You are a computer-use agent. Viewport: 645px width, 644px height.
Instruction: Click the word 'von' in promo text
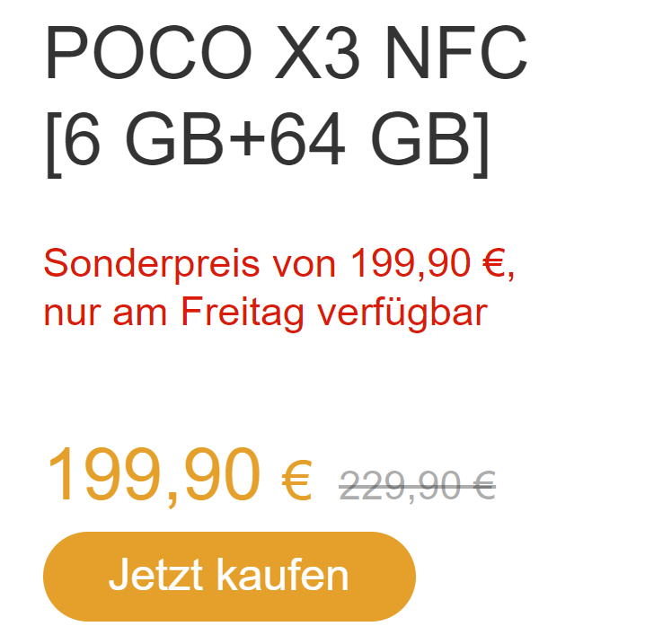pyautogui.click(x=305, y=269)
